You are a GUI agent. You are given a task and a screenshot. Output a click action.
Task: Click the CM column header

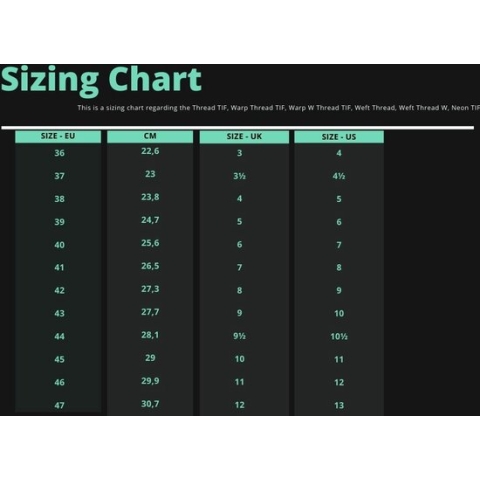click(x=150, y=136)
